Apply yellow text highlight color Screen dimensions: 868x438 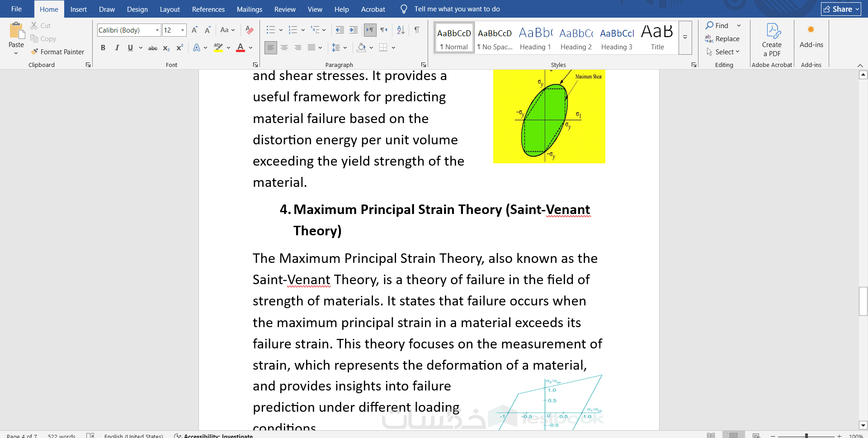[x=218, y=48]
